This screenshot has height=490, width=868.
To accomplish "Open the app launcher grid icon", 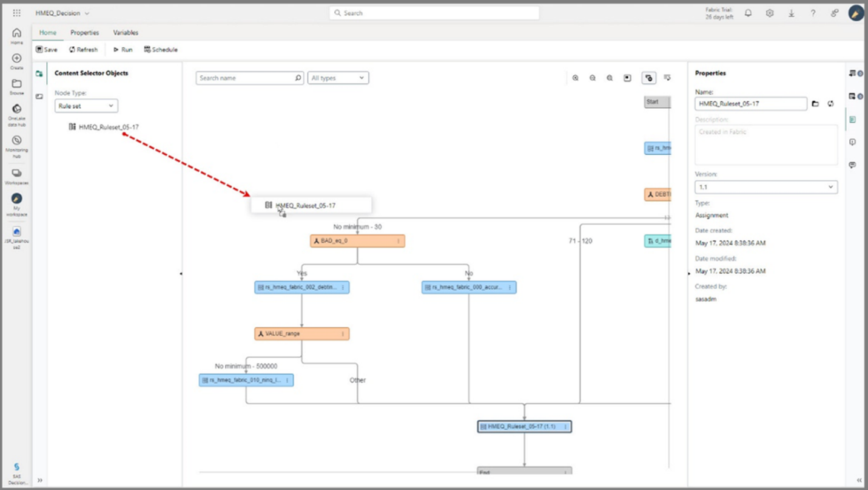I will (x=16, y=13).
